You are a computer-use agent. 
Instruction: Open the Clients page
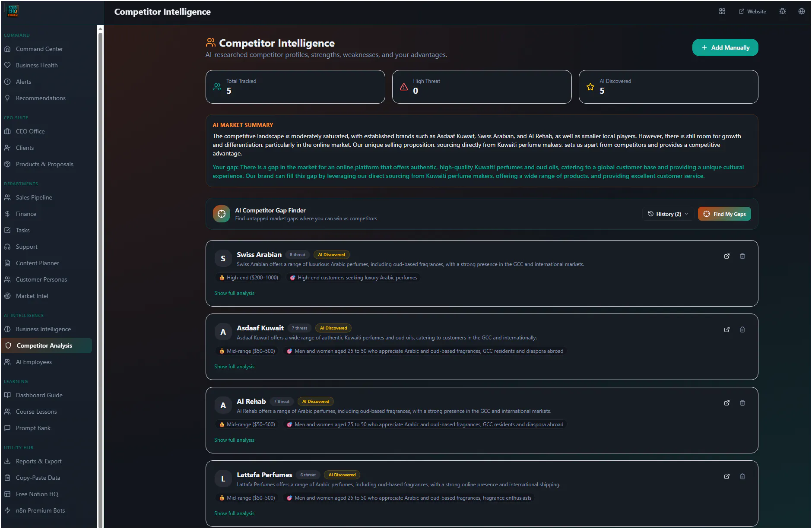click(x=47, y=148)
